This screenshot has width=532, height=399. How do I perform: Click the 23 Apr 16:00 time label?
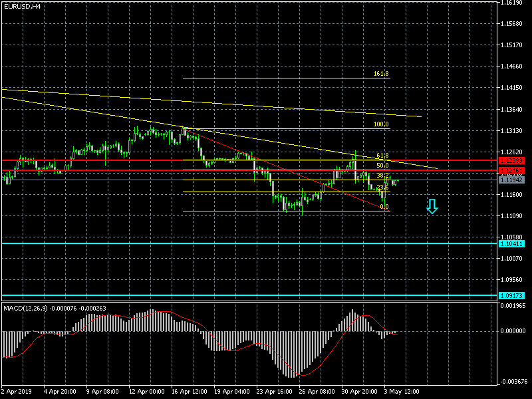pos(275,391)
